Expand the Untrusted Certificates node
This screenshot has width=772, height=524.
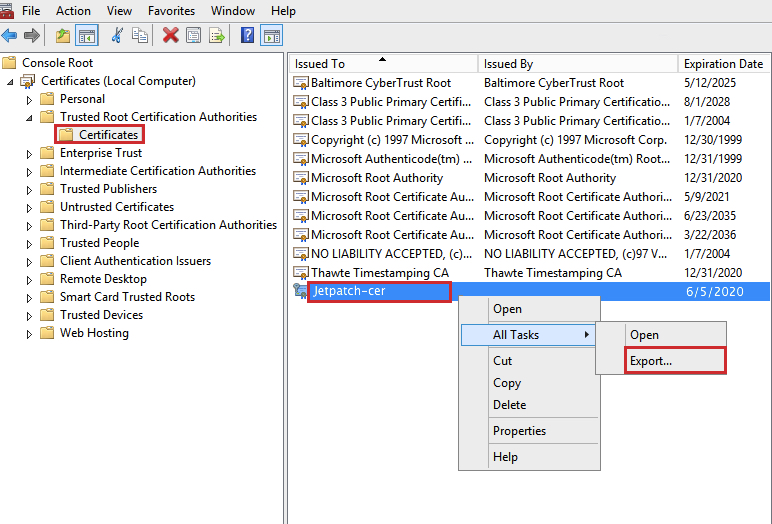[x=29, y=208]
